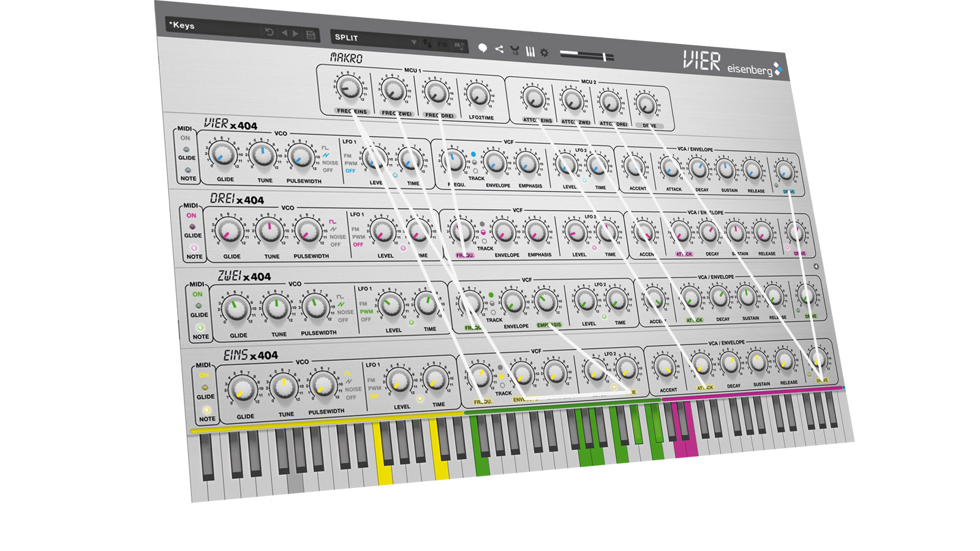Viewport: 980px width, 551px height.
Task: Adjust the master volume slider in the top bar
Action: click(587, 56)
